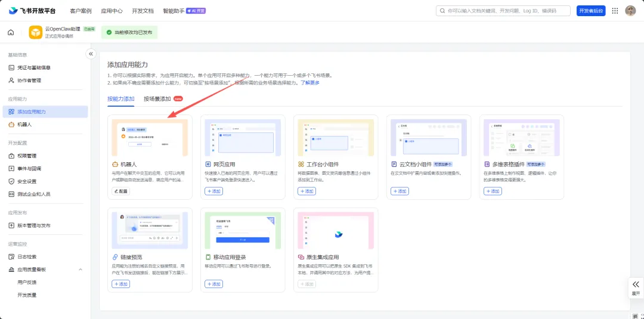Click the 移动应用登录 phone icon
644x319 pixels.
(x=208, y=257)
